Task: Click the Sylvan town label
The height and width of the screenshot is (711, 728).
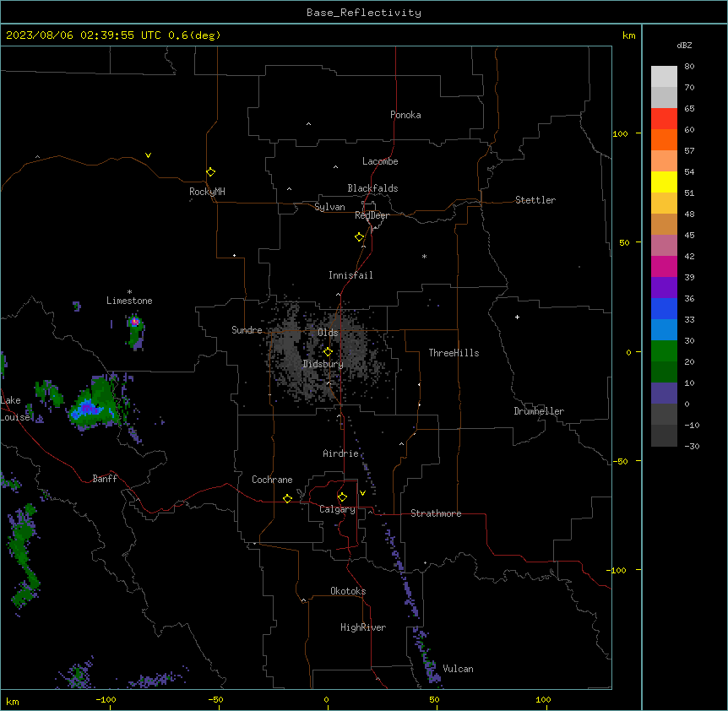Action: point(329,207)
